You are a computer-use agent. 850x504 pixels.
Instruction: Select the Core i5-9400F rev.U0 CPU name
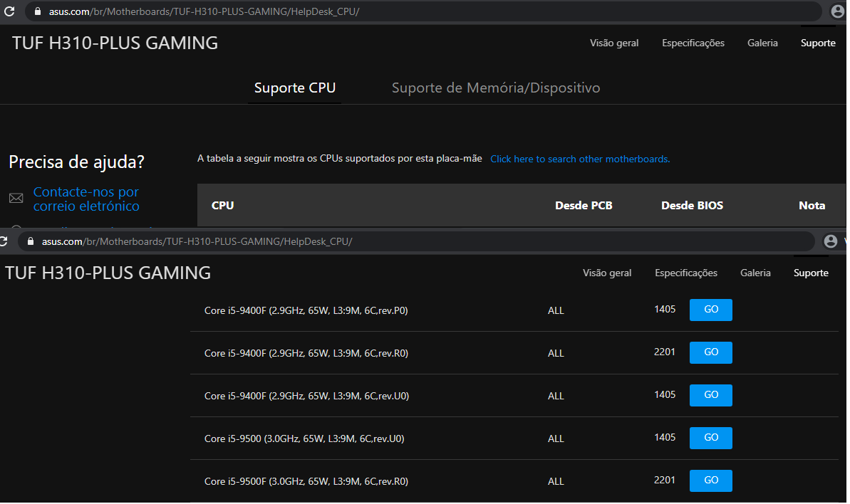point(307,396)
